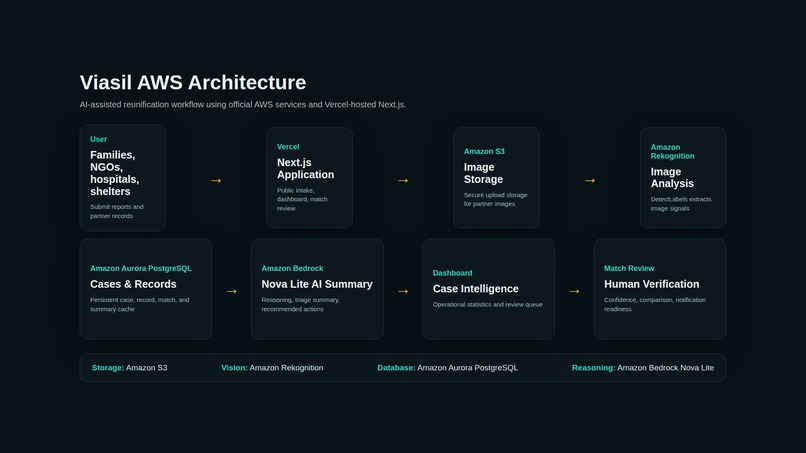The height and width of the screenshot is (453, 806).
Task: Select the 'Amazon Rekognition' card label
Action: tap(672, 152)
